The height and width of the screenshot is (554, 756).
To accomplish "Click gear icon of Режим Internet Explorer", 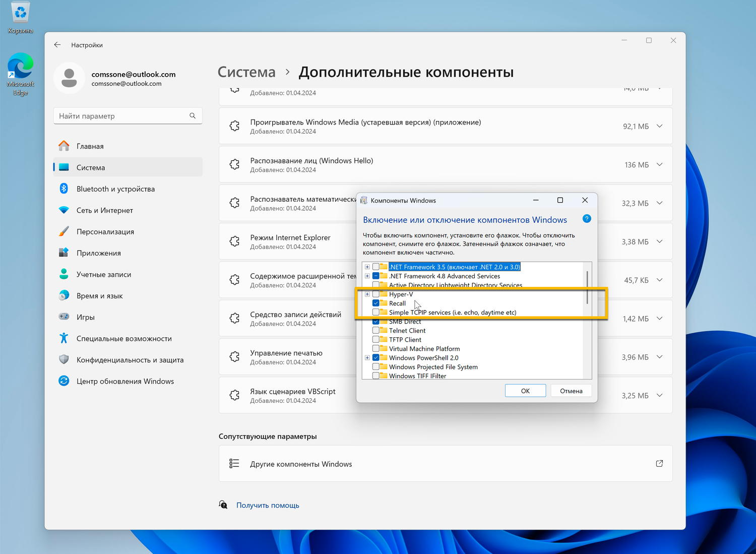I will pos(234,241).
